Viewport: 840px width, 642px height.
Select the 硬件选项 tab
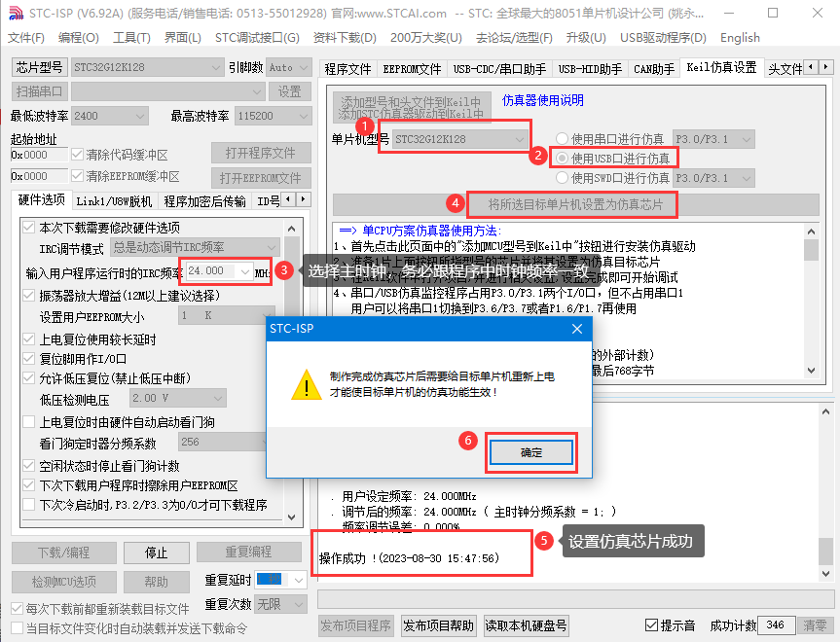tap(41, 199)
